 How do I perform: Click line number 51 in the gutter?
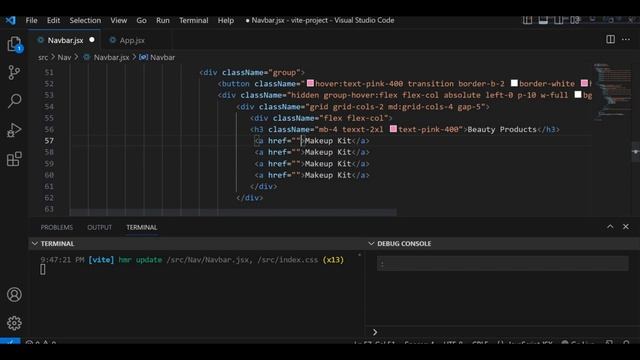49,72
